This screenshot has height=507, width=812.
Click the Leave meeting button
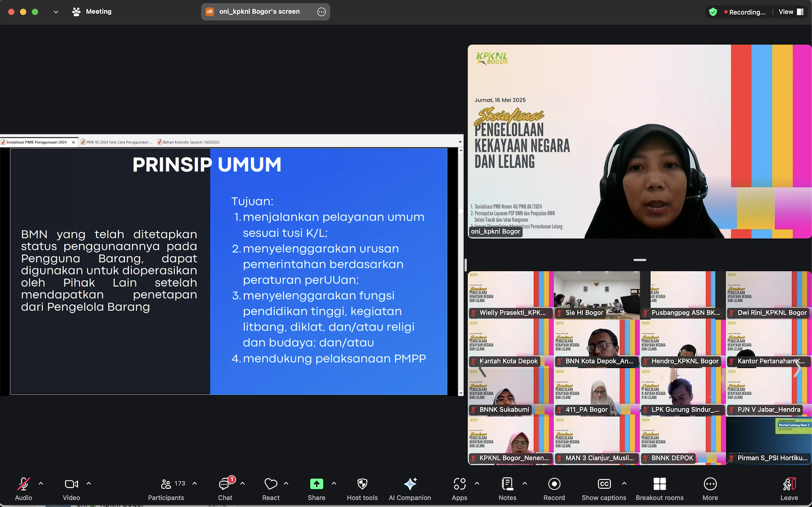click(789, 489)
